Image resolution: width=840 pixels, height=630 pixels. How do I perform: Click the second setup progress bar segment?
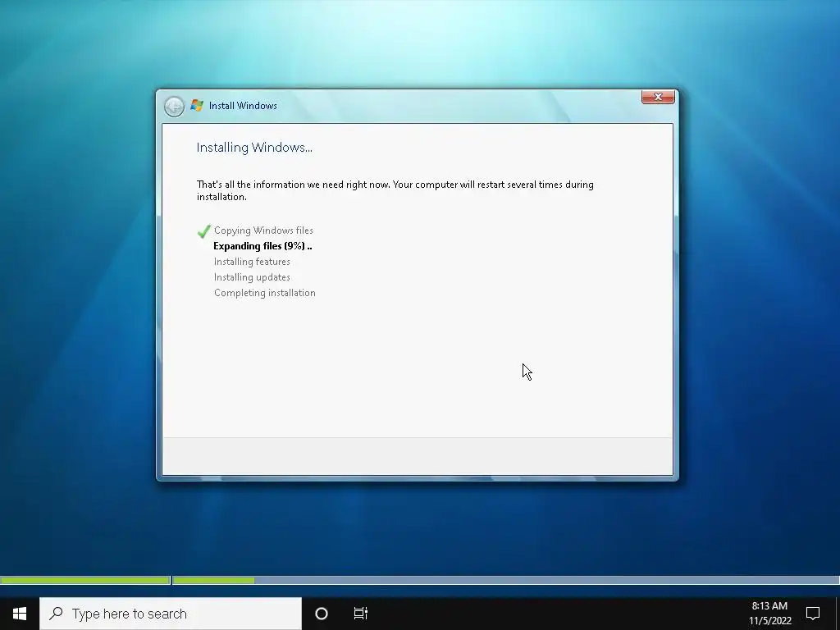(x=505, y=580)
